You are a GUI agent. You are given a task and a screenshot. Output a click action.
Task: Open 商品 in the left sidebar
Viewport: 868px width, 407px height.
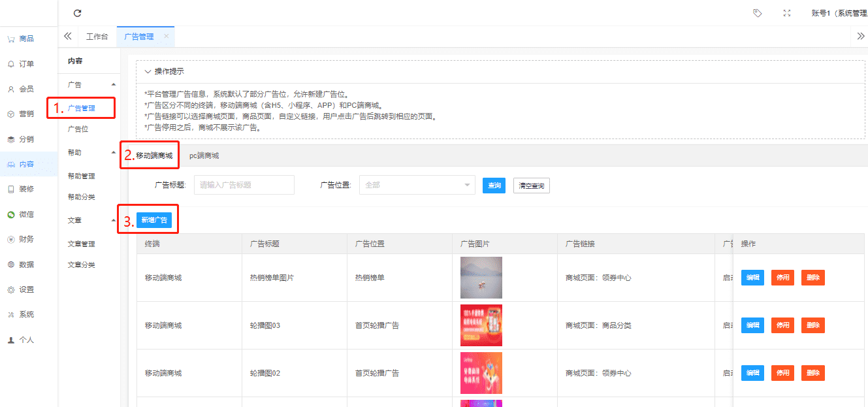click(26, 39)
